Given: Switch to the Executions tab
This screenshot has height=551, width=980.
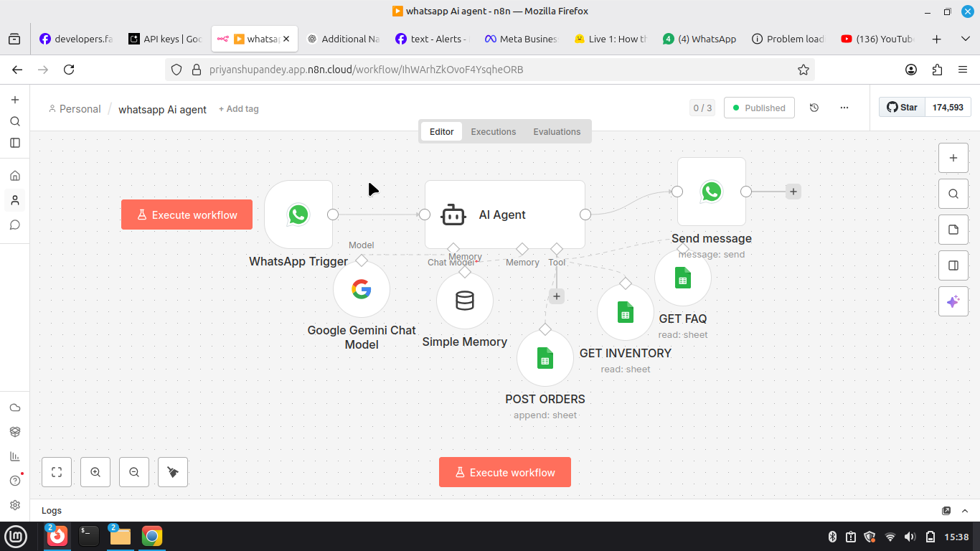Looking at the screenshot, I should 494,131.
